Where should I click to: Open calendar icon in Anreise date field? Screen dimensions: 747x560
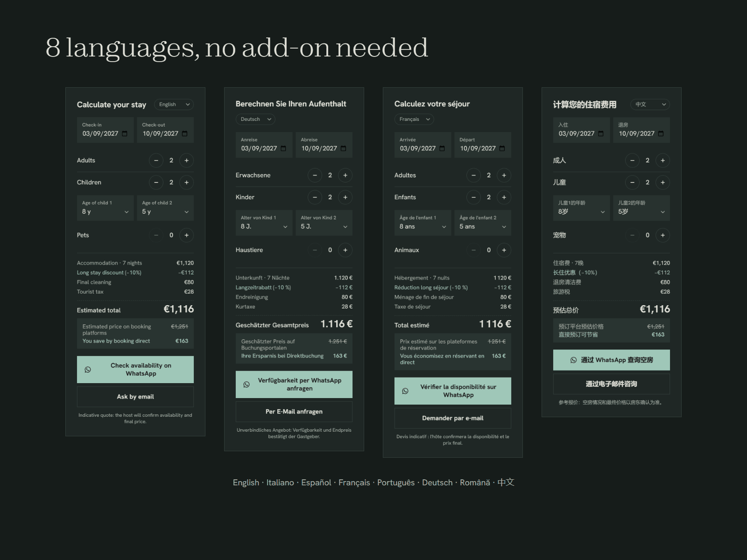coord(283,148)
